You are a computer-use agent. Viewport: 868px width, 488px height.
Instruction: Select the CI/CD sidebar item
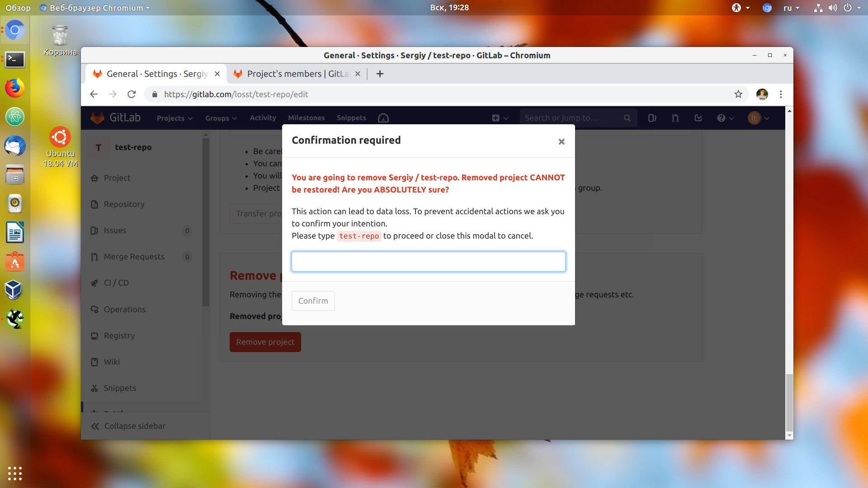116,282
